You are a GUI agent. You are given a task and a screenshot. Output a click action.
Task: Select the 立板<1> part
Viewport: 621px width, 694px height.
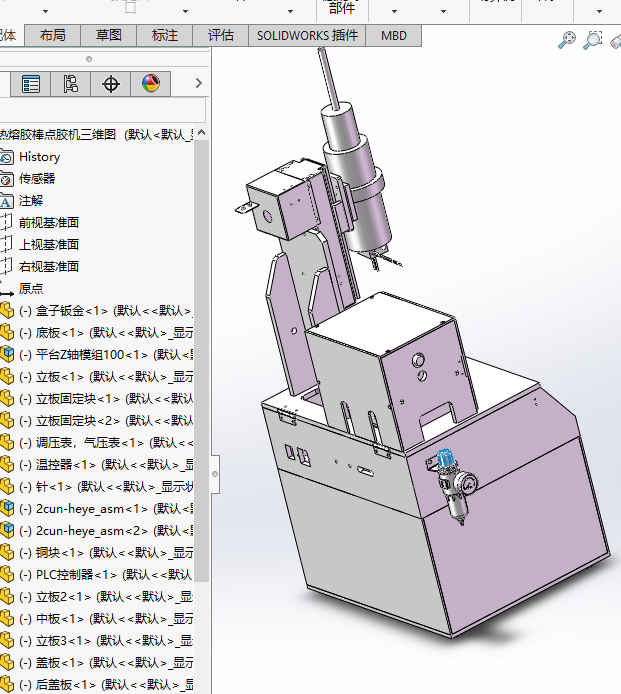point(106,377)
